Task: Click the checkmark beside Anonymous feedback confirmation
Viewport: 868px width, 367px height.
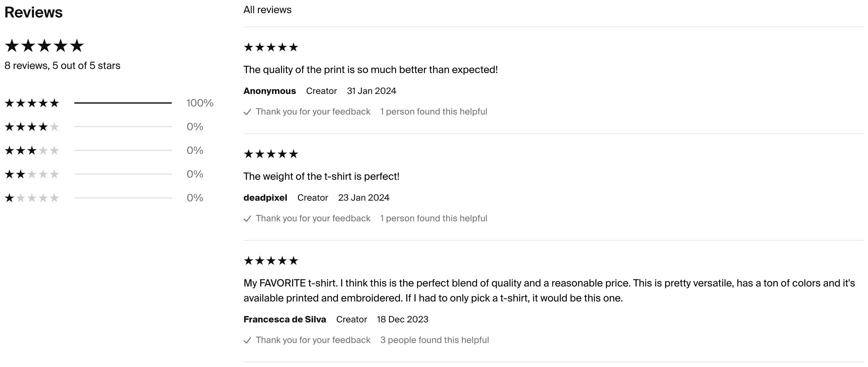Action: point(248,112)
